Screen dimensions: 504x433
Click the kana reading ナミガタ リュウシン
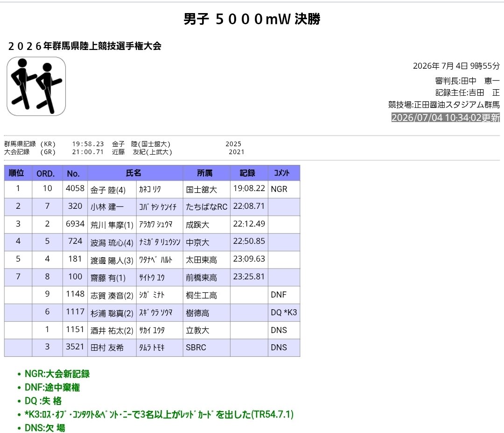click(x=160, y=242)
